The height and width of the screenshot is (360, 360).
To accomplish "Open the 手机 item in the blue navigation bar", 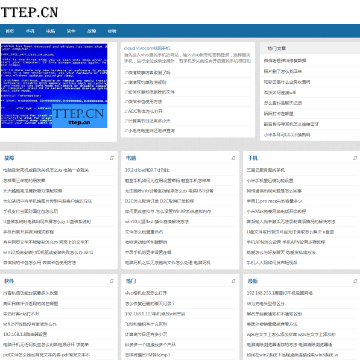I will 30,31.
